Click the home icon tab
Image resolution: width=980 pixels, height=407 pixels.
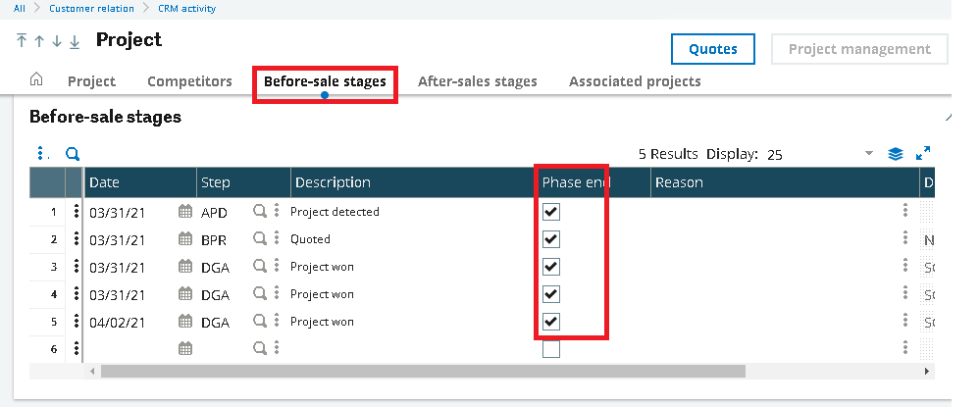[37, 80]
